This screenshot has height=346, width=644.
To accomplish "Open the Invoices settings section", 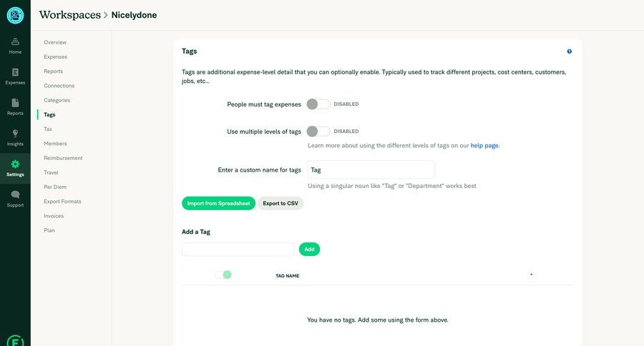I will tap(54, 216).
